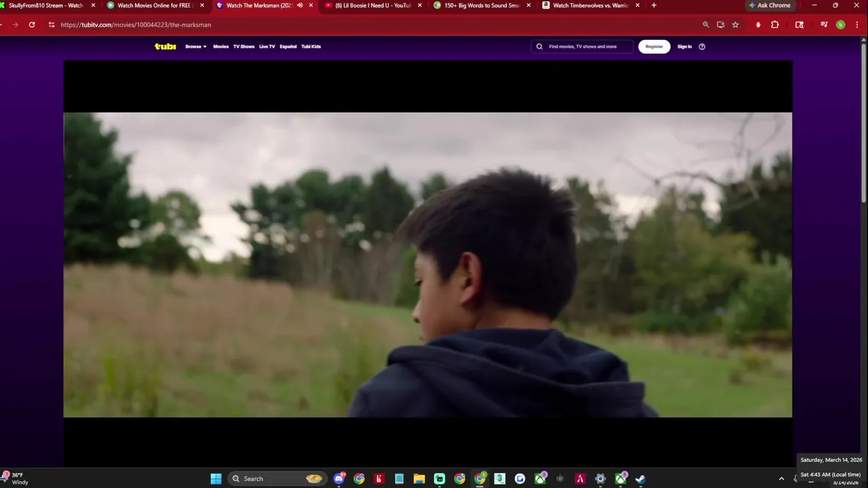Open Tubi Kids section
The height and width of the screenshot is (488, 868).
311,47
